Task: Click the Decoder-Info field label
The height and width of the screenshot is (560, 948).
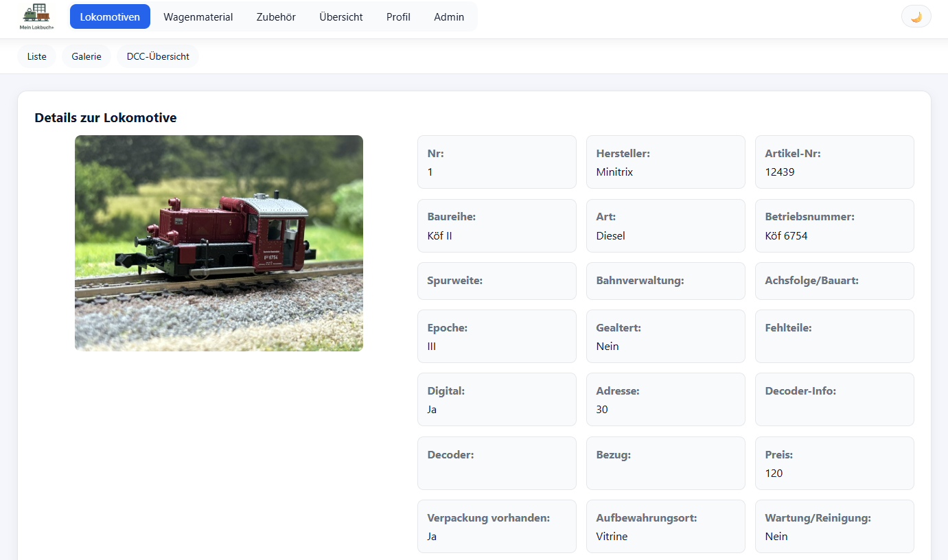Action: point(800,390)
